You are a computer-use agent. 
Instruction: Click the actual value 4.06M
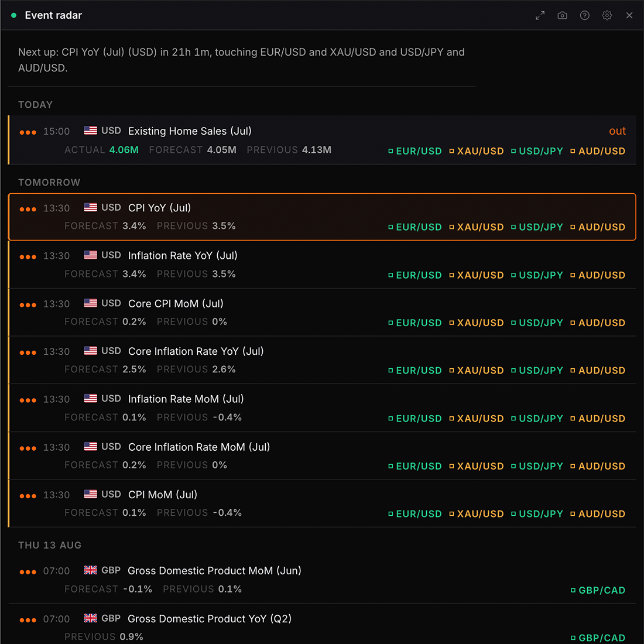tap(124, 150)
